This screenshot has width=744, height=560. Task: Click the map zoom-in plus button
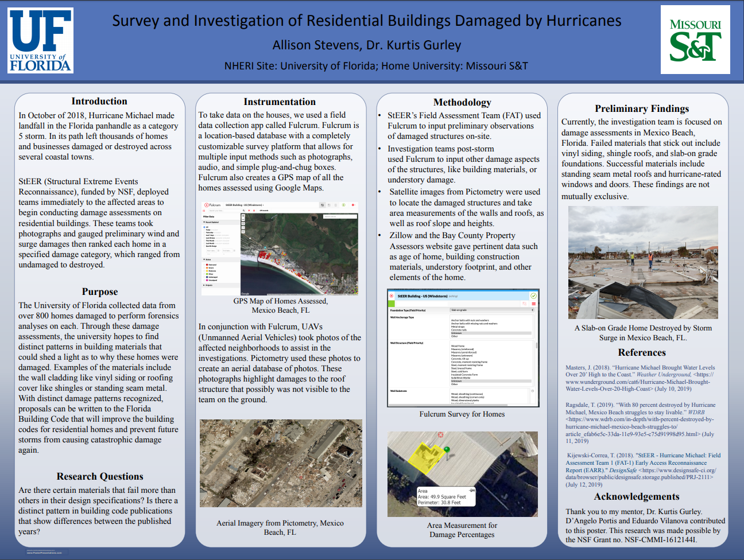coord(243,216)
